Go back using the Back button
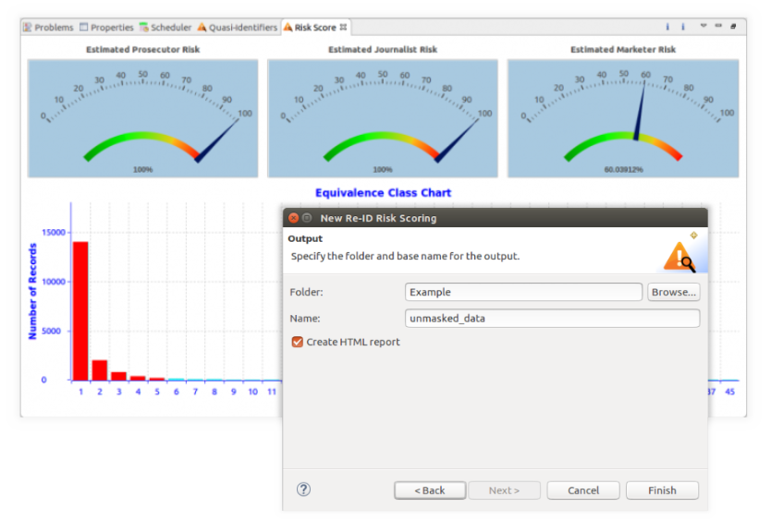771x532 pixels. pyautogui.click(x=429, y=490)
